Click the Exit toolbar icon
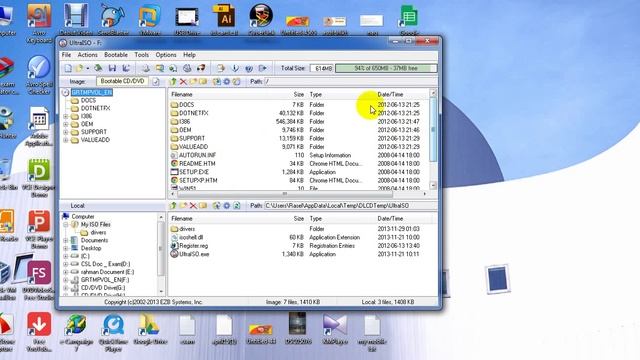 (x=262, y=68)
